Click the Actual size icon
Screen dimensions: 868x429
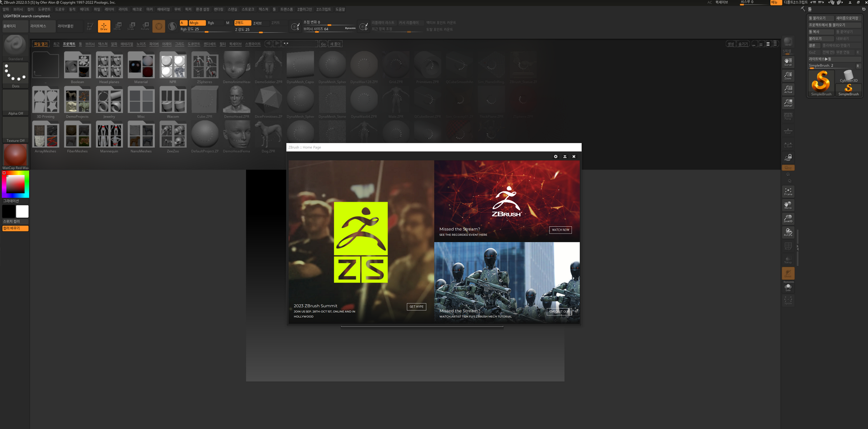(x=788, y=89)
